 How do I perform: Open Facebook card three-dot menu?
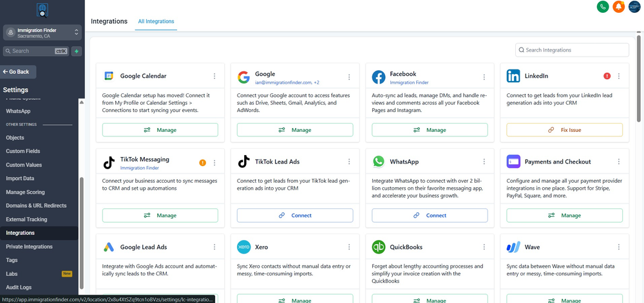(x=484, y=77)
